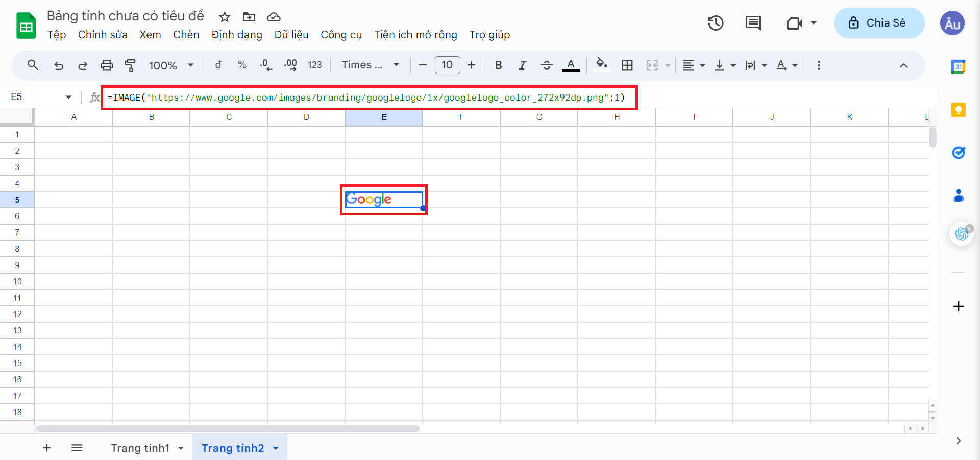Toggle bold formatting

(498, 65)
